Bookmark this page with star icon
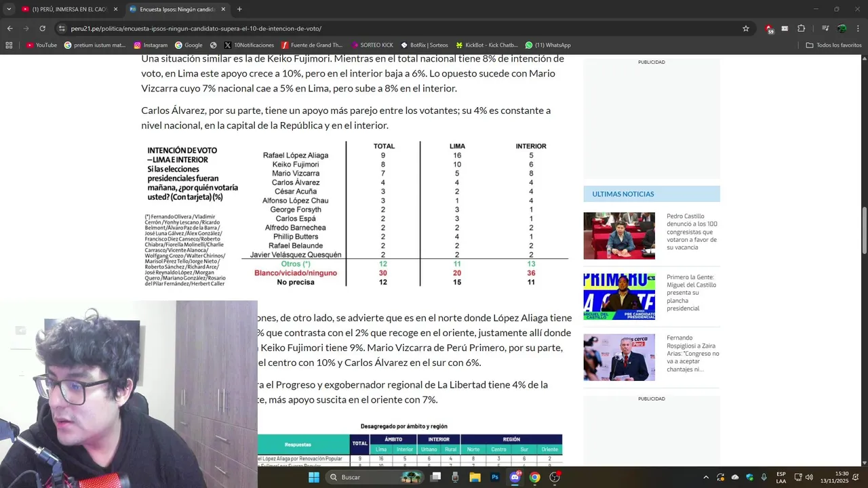Screen dimensions: 868x488 point(746,28)
